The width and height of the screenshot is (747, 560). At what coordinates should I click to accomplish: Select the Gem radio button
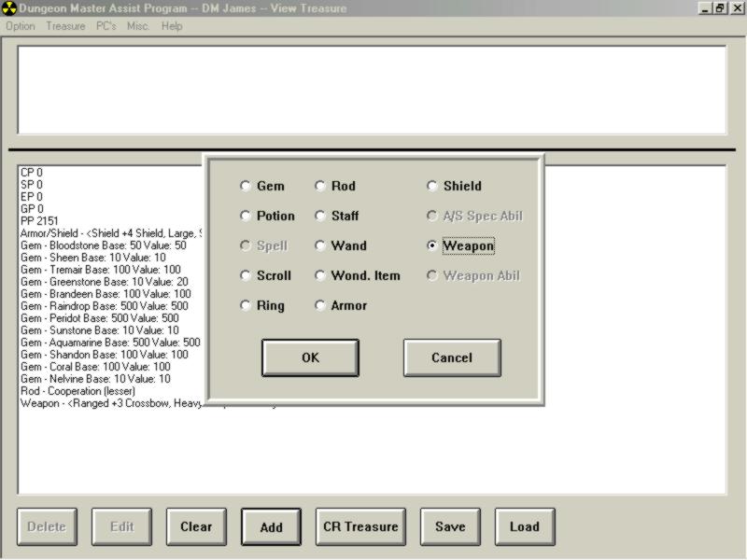pos(247,186)
